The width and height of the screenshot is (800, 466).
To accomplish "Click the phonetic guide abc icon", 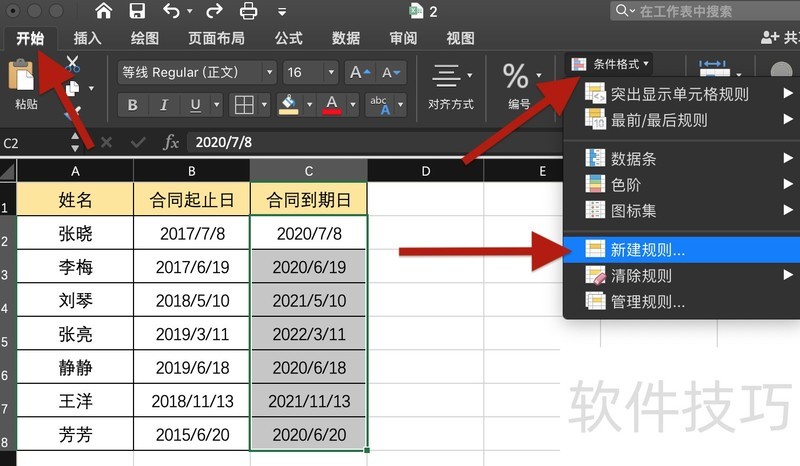I will (x=380, y=105).
